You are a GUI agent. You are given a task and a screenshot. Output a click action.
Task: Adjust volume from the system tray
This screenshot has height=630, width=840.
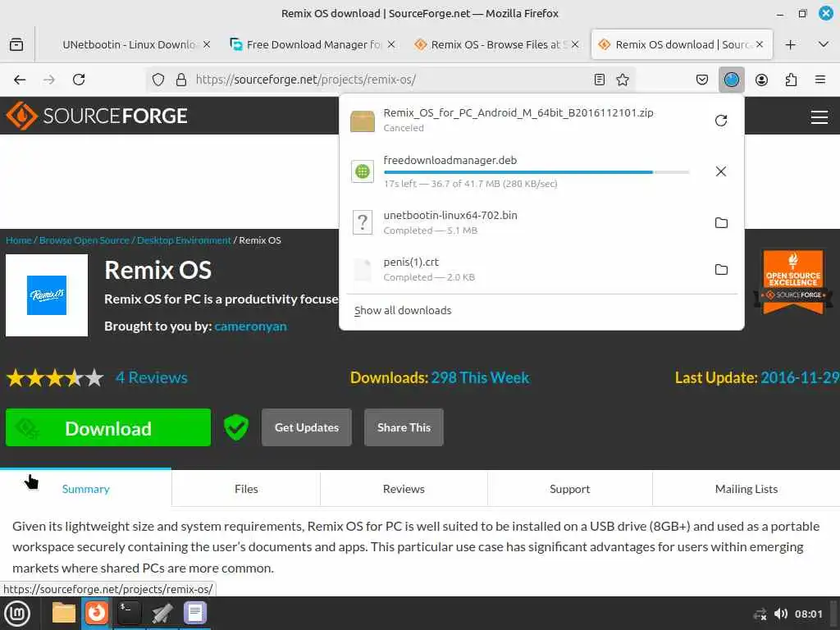click(781, 614)
